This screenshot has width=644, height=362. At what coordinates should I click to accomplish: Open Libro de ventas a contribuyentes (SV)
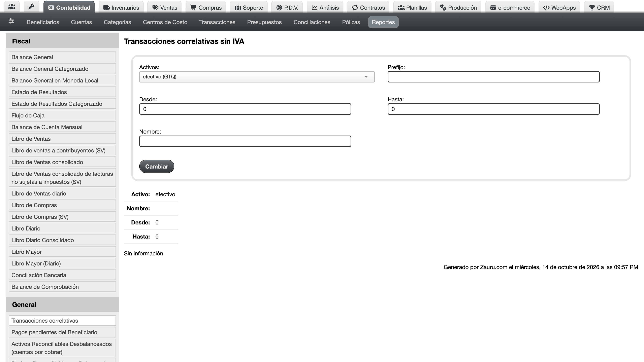click(x=62, y=150)
